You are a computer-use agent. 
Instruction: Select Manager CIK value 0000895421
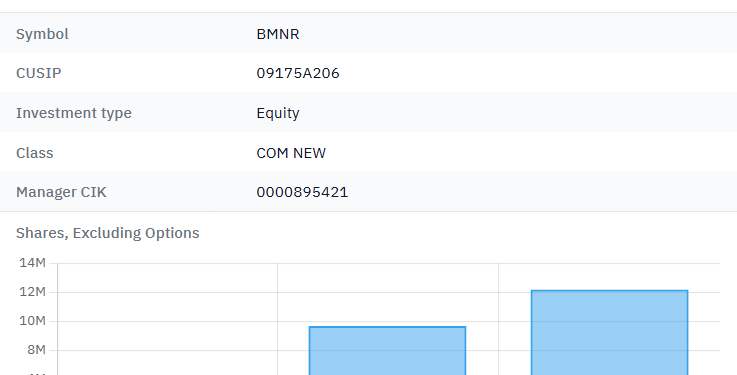[302, 192]
